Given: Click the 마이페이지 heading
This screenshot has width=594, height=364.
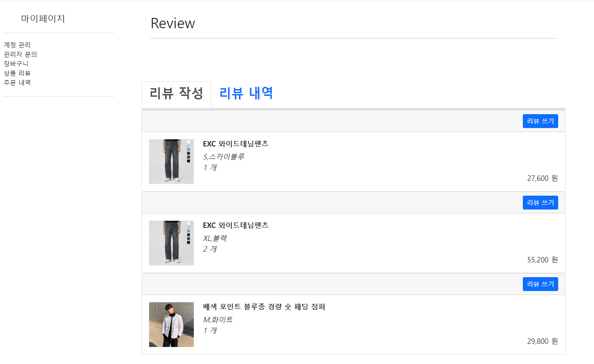Looking at the screenshot, I should (x=43, y=19).
